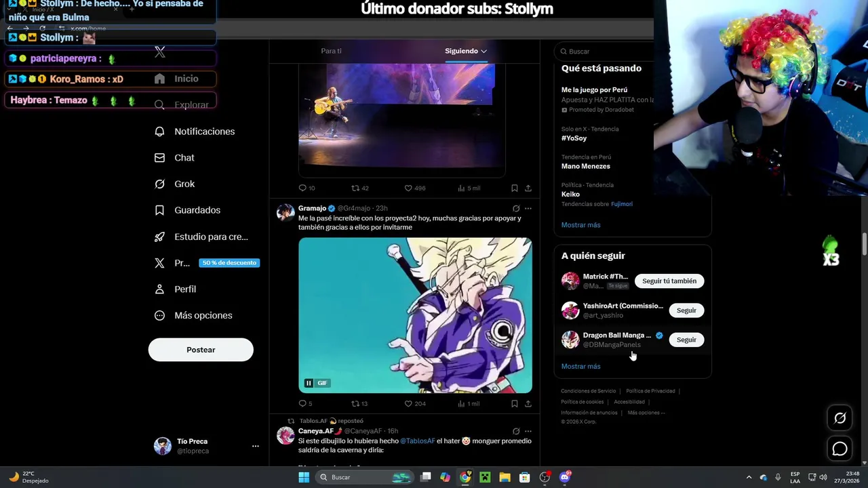Screen dimensions: 868x488
Task: Open the Keiko trend
Action: [x=570, y=194]
